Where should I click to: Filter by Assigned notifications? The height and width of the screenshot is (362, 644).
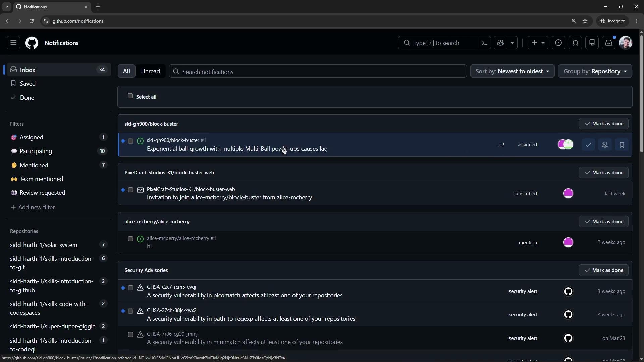tap(59, 137)
